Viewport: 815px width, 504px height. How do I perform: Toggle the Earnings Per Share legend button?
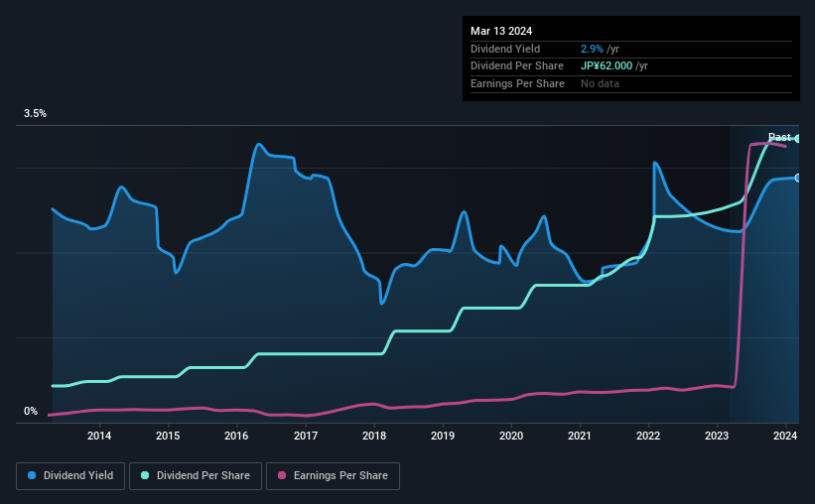[334, 476]
